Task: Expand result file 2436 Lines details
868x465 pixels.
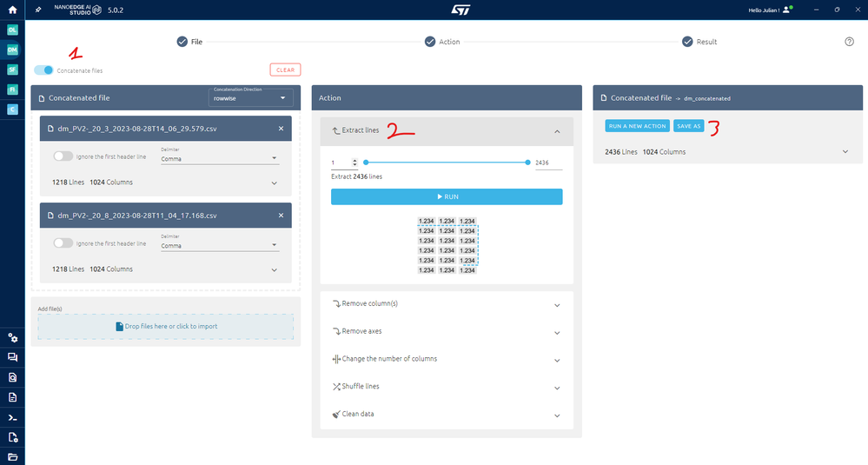Action: click(x=845, y=152)
